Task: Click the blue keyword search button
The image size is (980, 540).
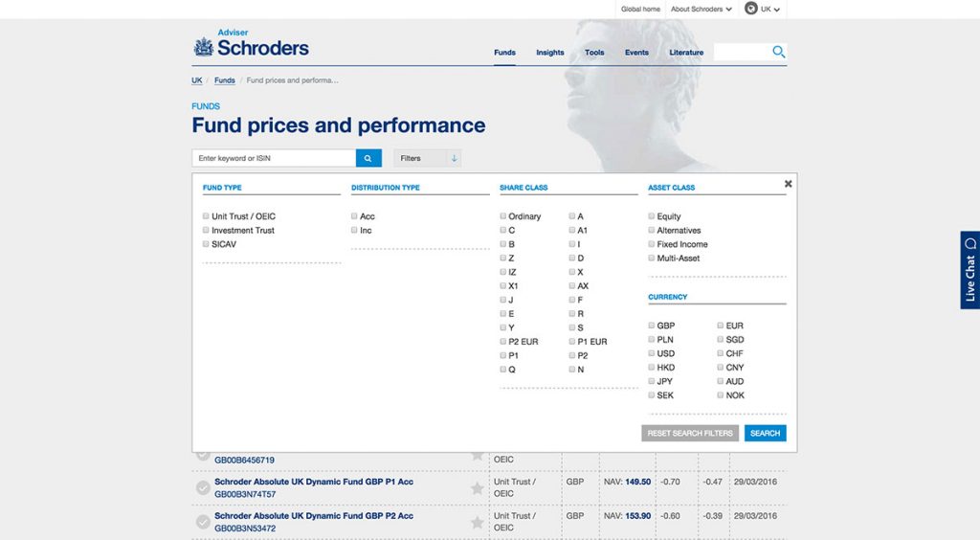Action: tap(368, 158)
